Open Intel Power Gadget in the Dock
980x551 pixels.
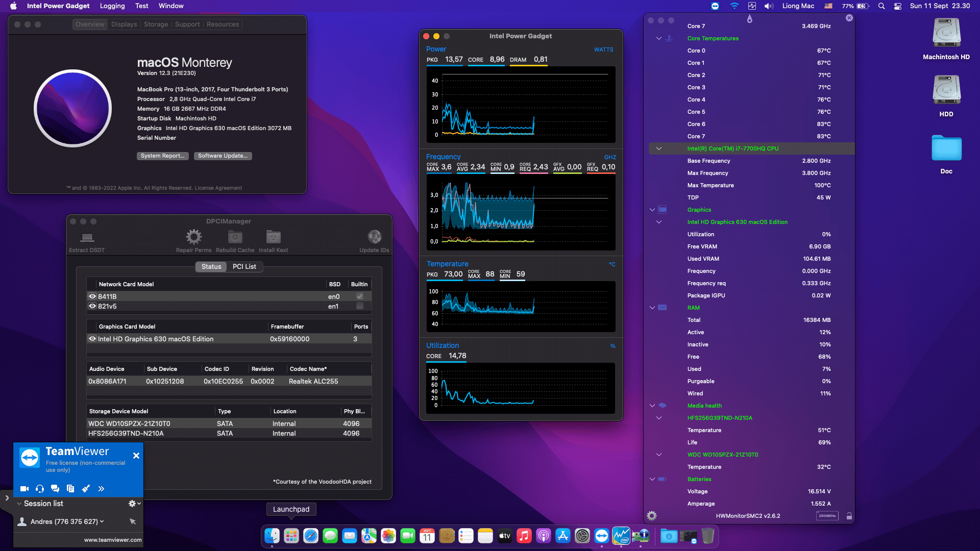tap(621, 536)
